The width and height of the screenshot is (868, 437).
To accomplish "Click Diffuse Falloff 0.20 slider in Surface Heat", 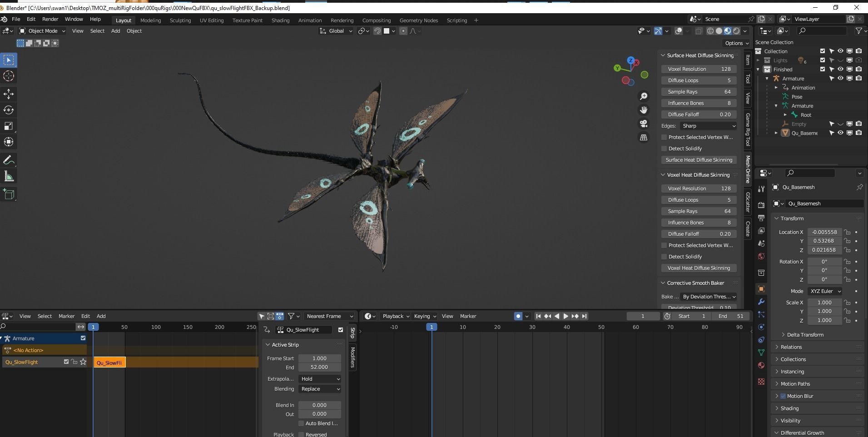I will [699, 114].
